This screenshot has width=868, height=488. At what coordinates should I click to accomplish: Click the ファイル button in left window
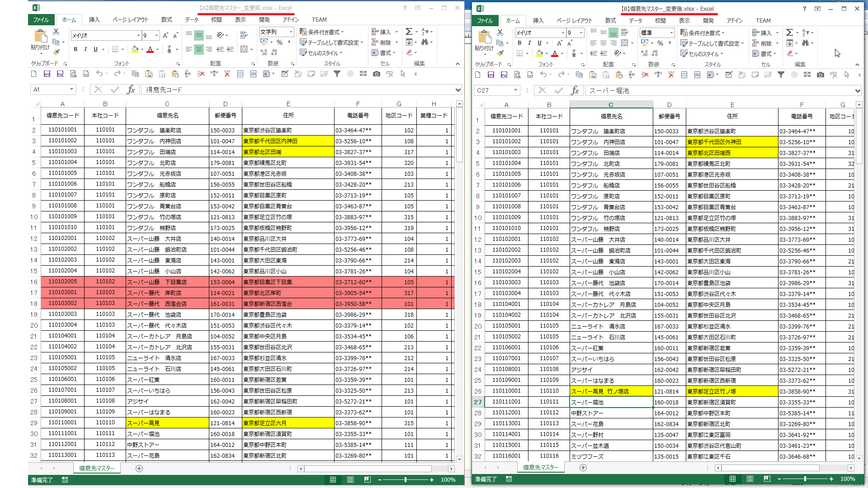pos(41,20)
